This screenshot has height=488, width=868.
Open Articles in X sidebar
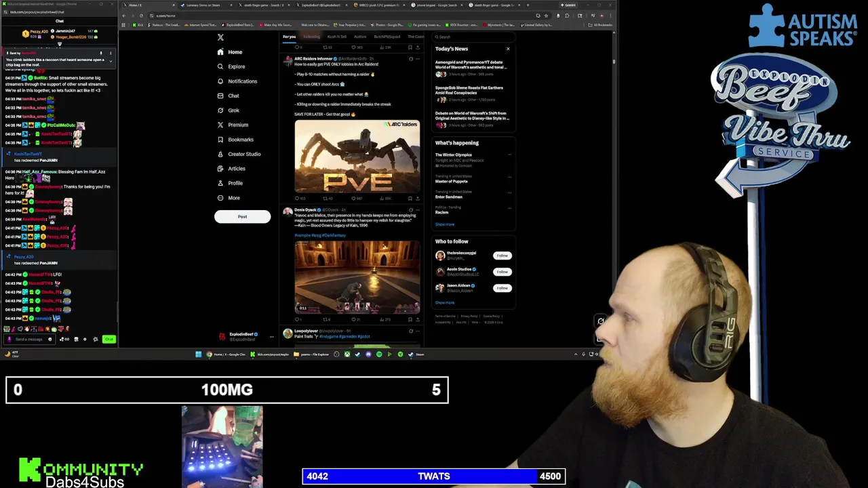tap(231, 169)
